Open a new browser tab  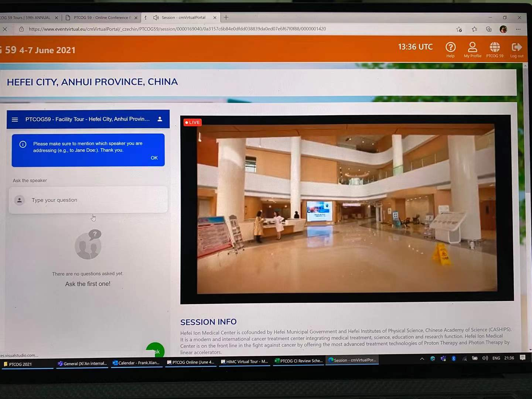(226, 17)
